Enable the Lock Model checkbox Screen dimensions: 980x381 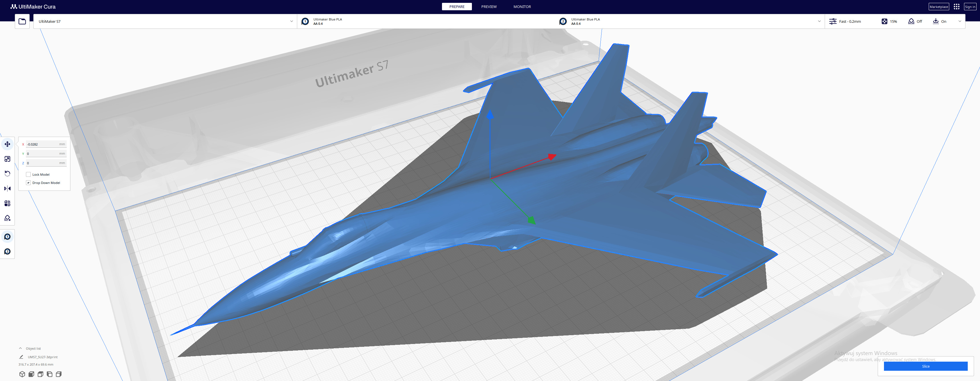pyautogui.click(x=28, y=175)
